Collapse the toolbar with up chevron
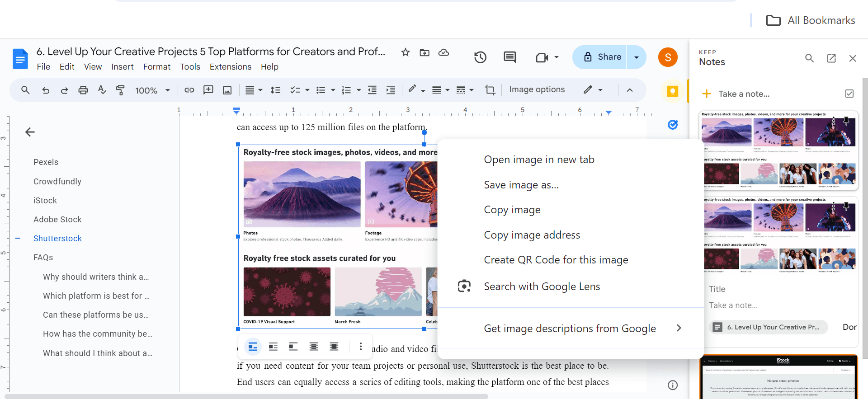 click(629, 90)
